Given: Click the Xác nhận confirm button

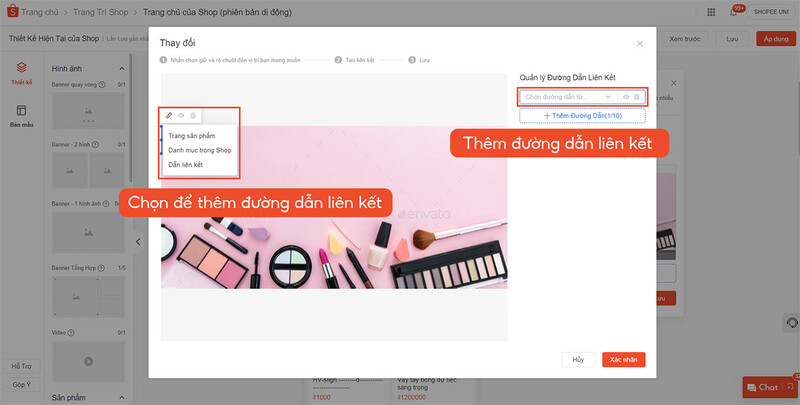Looking at the screenshot, I should tap(624, 359).
